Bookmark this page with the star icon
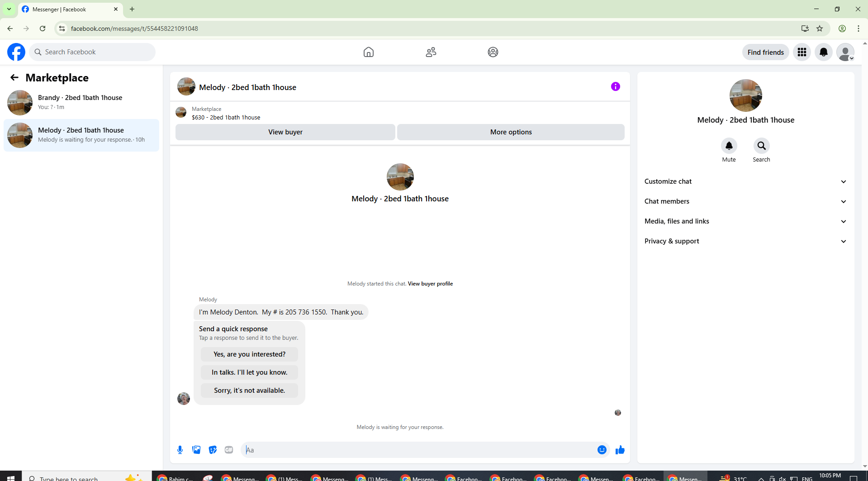This screenshot has height=481, width=868. (x=820, y=29)
